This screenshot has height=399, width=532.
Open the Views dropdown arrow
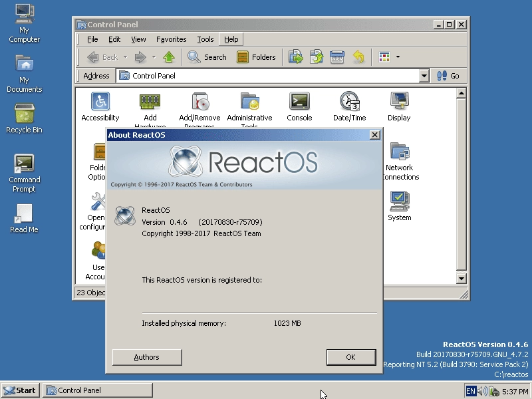[398, 57]
